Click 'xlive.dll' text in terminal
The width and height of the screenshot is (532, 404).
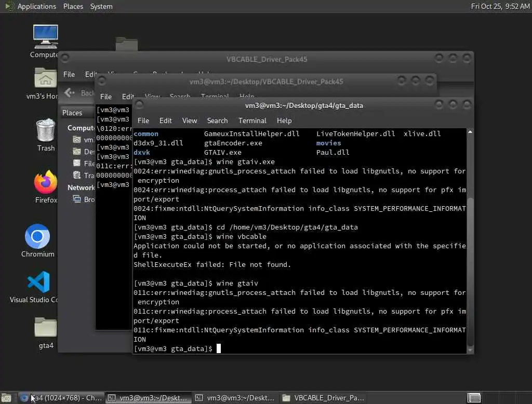[422, 133]
